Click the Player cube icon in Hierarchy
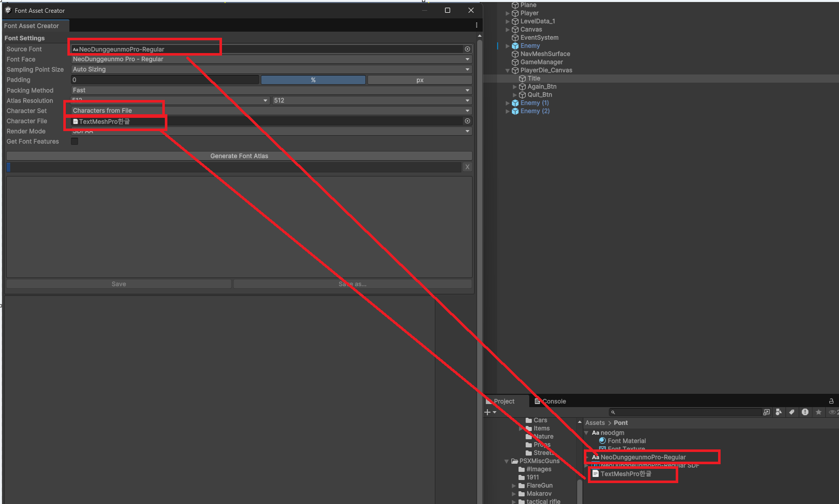Screen dimensions: 839x504 [x=515, y=13]
